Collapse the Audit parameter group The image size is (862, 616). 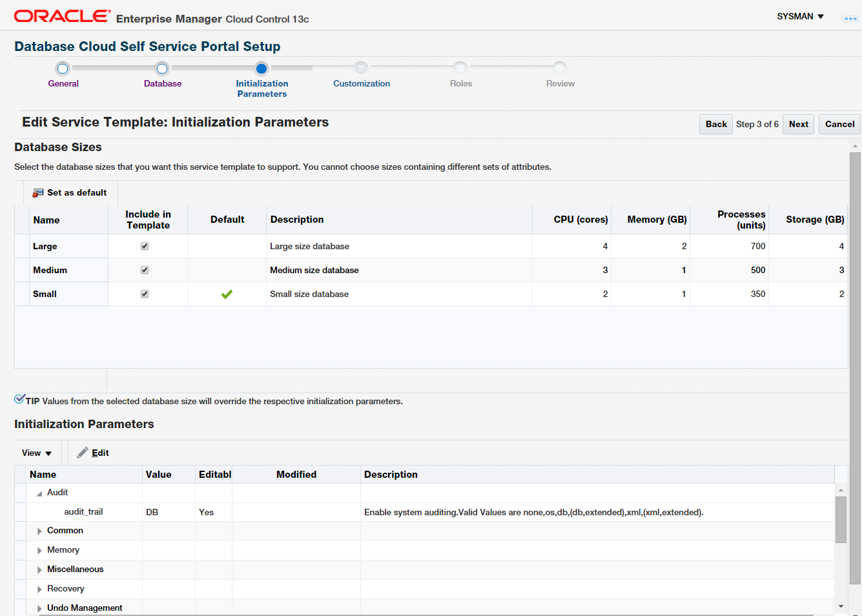[39, 493]
